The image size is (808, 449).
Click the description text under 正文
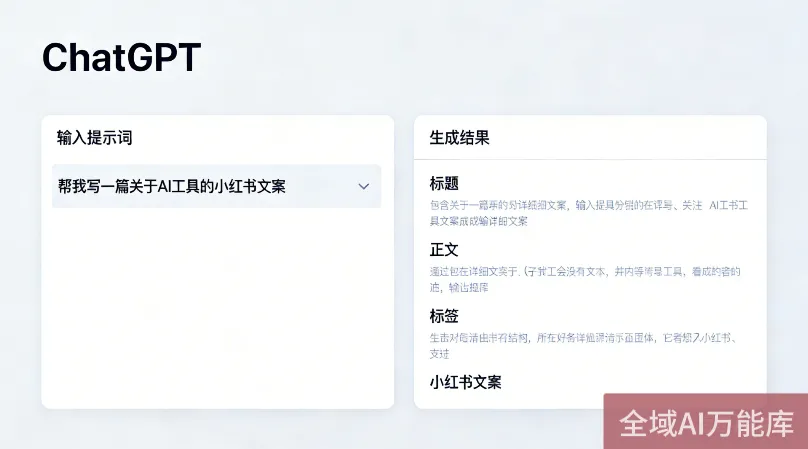point(585,279)
